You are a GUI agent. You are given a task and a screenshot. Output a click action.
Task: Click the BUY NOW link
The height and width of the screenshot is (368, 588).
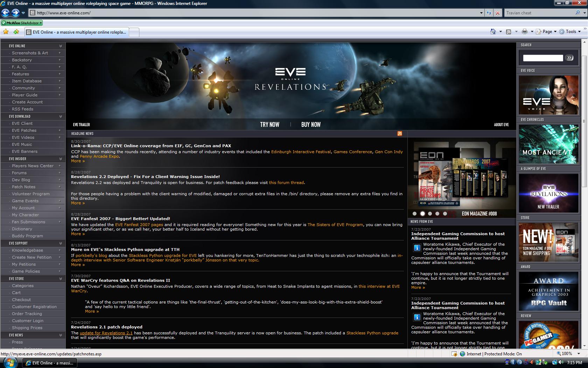311,124
